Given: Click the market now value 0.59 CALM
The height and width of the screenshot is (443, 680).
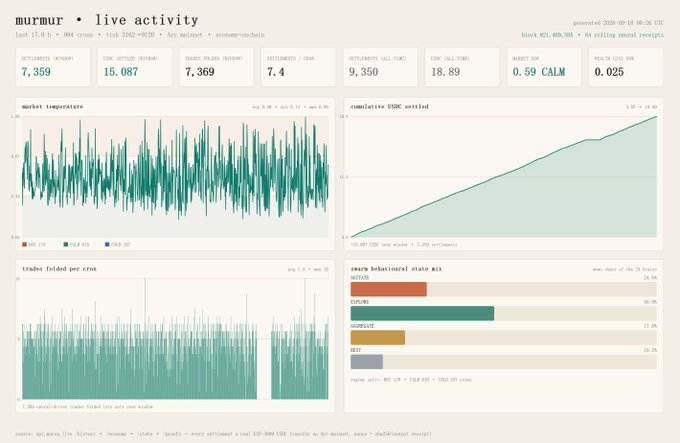Looking at the screenshot, I should coord(539,72).
